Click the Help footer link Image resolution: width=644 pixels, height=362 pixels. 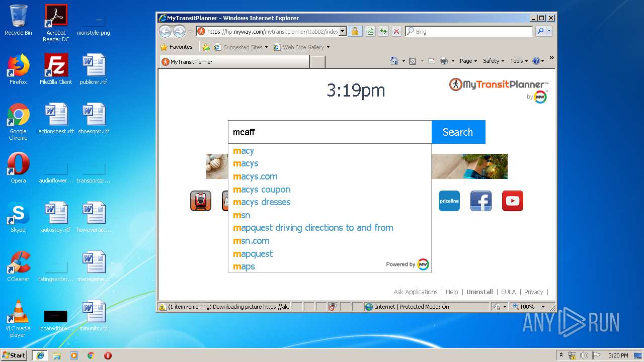tap(452, 292)
